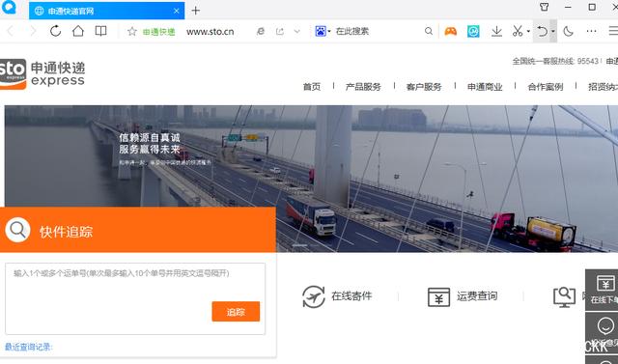Toggle night mode moon icon
Image resolution: width=618 pixels, height=364 pixels.
pyautogui.click(x=568, y=31)
